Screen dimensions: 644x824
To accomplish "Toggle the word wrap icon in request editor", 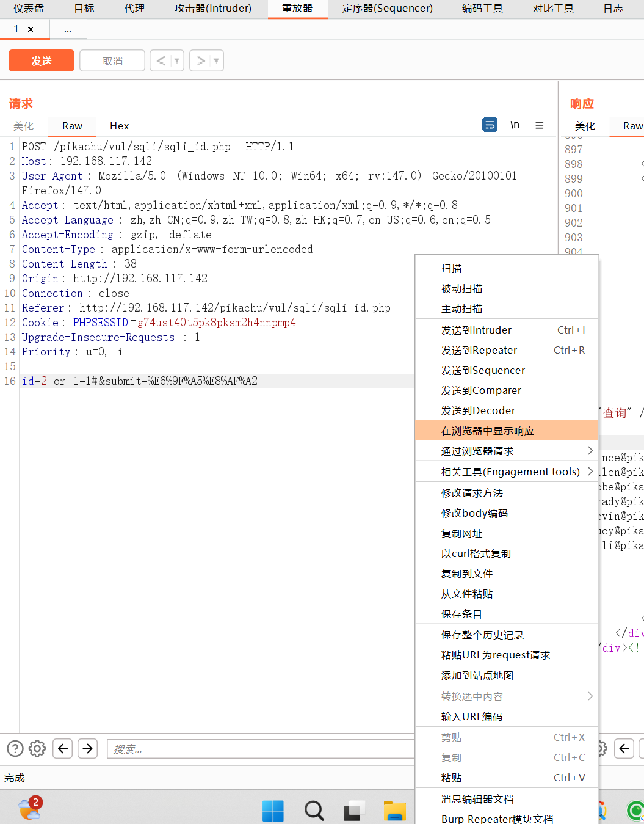I will pos(490,125).
